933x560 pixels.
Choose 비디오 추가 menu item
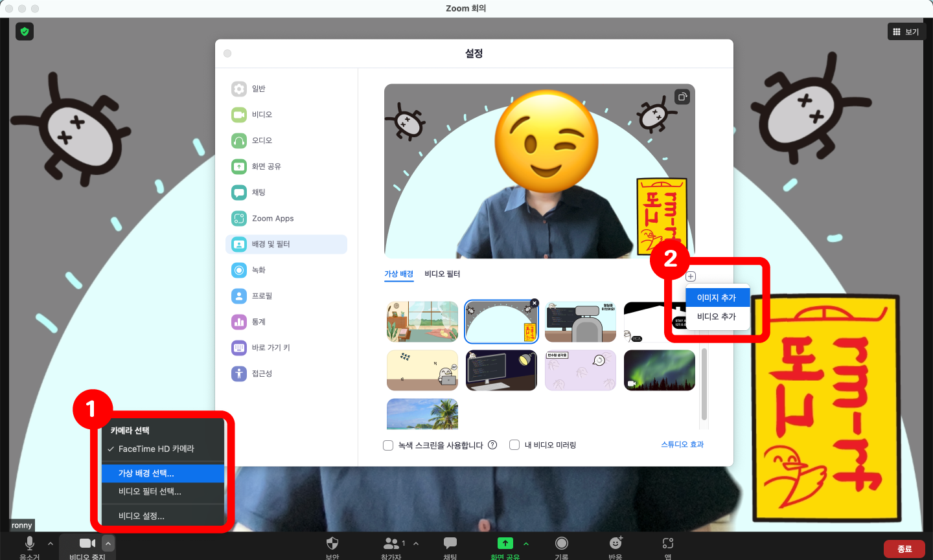click(x=717, y=317)
